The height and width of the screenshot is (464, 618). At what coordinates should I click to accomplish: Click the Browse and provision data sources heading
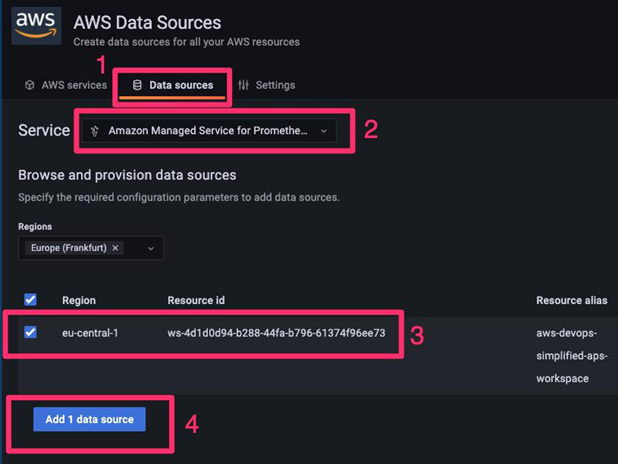click(127, 175)
